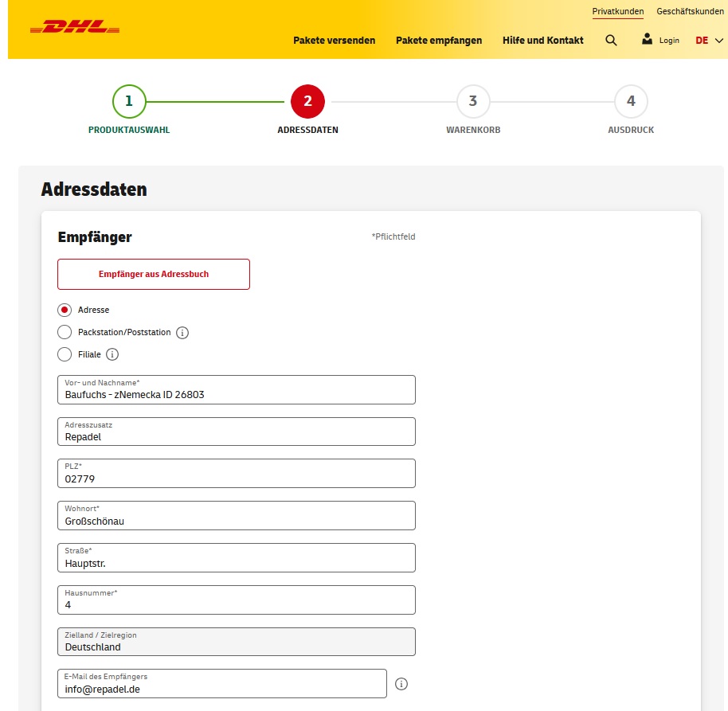Image resolution: width=728 pixels, height=711 pixels.
Task: Click into the PLZ input field
Action: (x=237, y=478)
